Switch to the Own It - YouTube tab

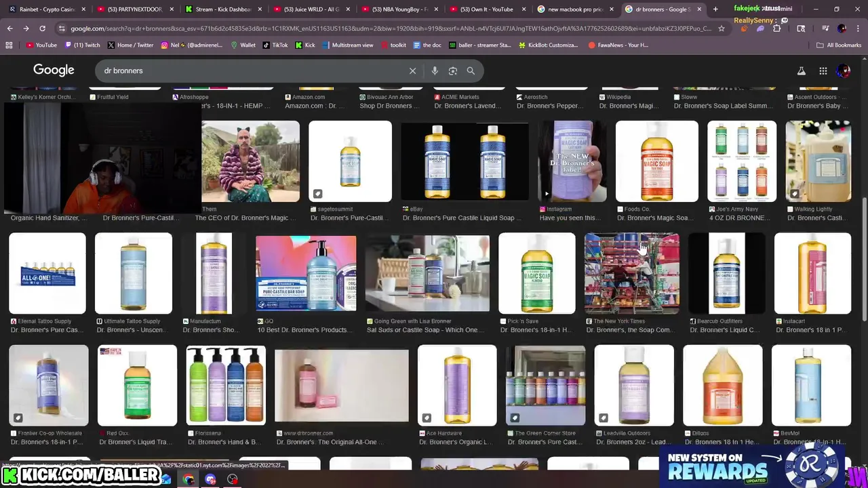pyautogui.click(x=486, y=9)
